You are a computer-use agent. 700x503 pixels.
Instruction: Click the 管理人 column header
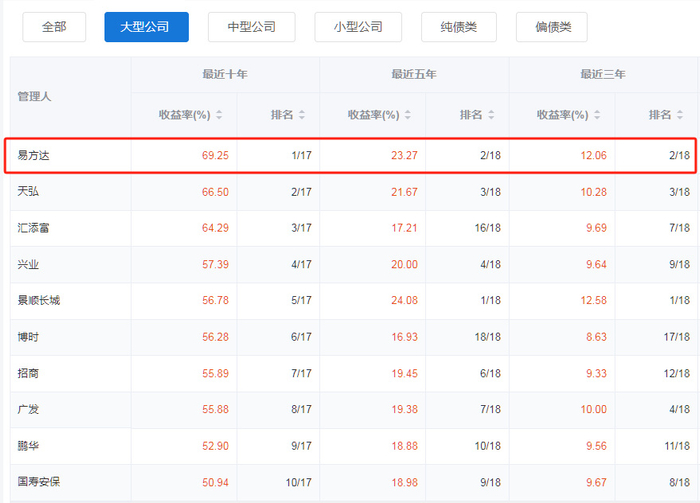[x=34, y=96]
